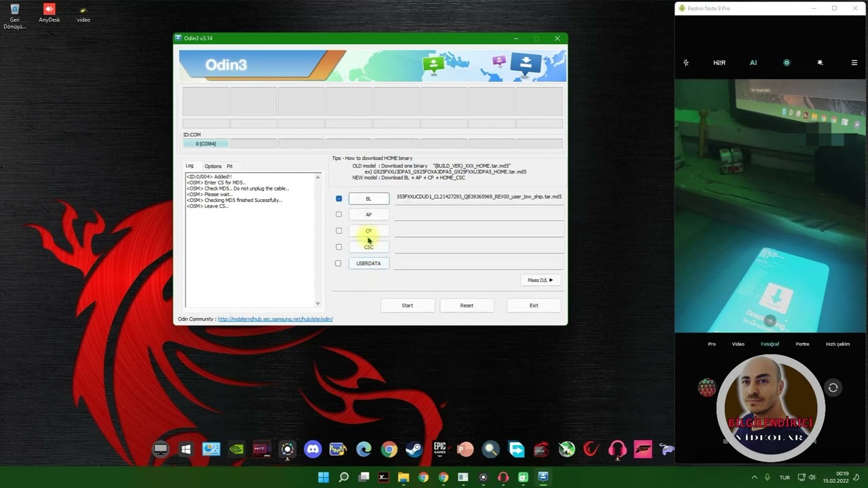Switch to the Options tab
868x488 pixels.
[x=213, y=166]
